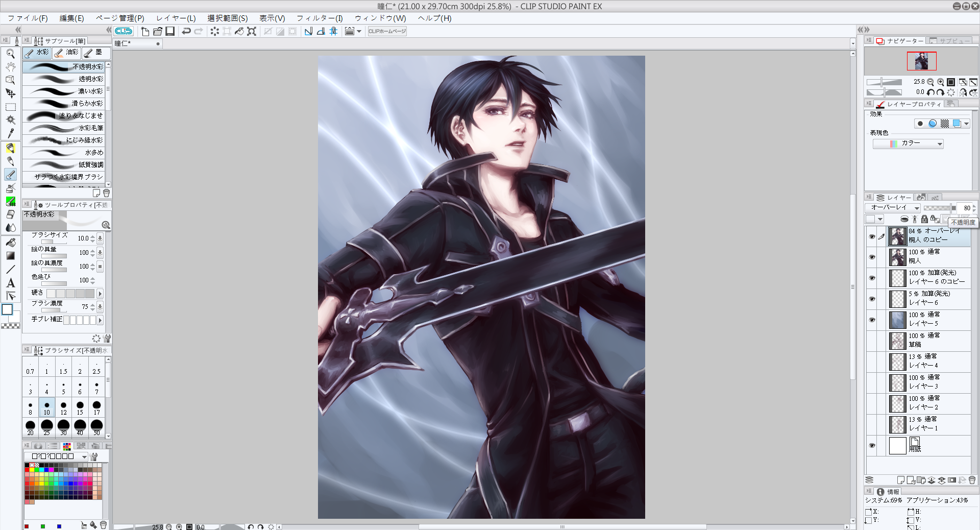980x530 pixels.
Task: Open the レイヤー(L) menu
Action: 176,18
